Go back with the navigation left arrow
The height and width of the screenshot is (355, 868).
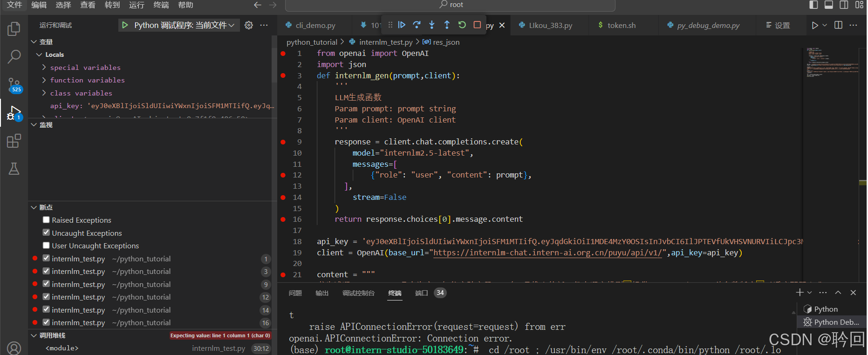pyautogui.click(x=258, y=5)
